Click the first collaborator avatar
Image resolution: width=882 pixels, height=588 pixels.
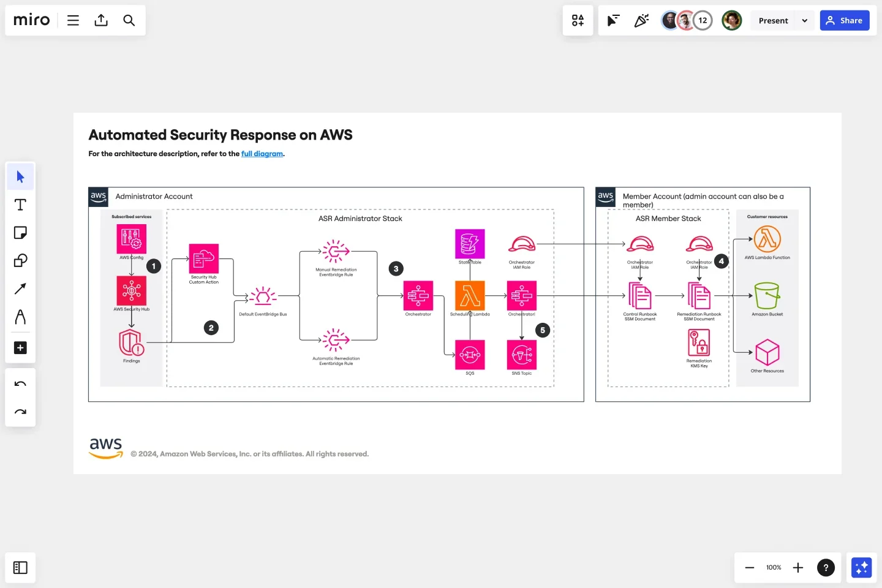click(670, 20)
